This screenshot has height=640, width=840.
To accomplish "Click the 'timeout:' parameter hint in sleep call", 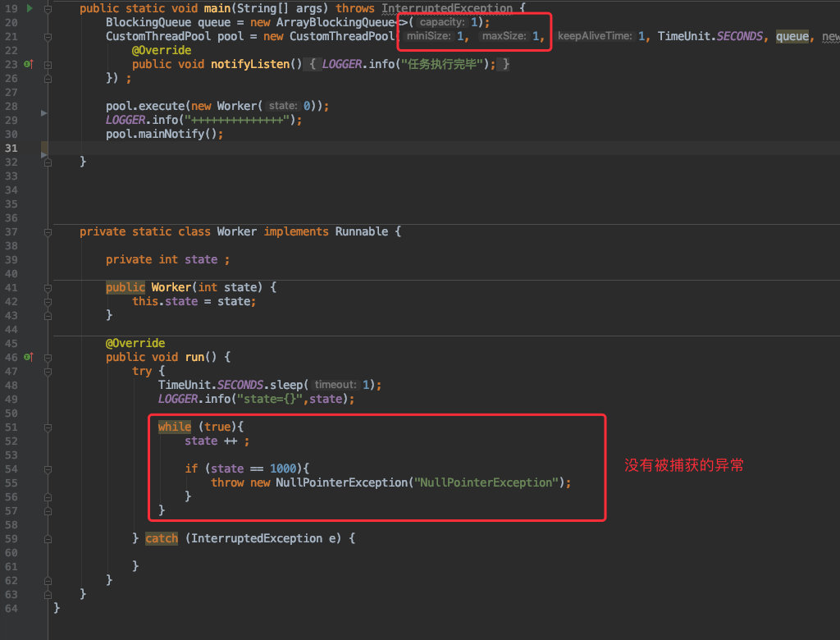I will [336, 384].
